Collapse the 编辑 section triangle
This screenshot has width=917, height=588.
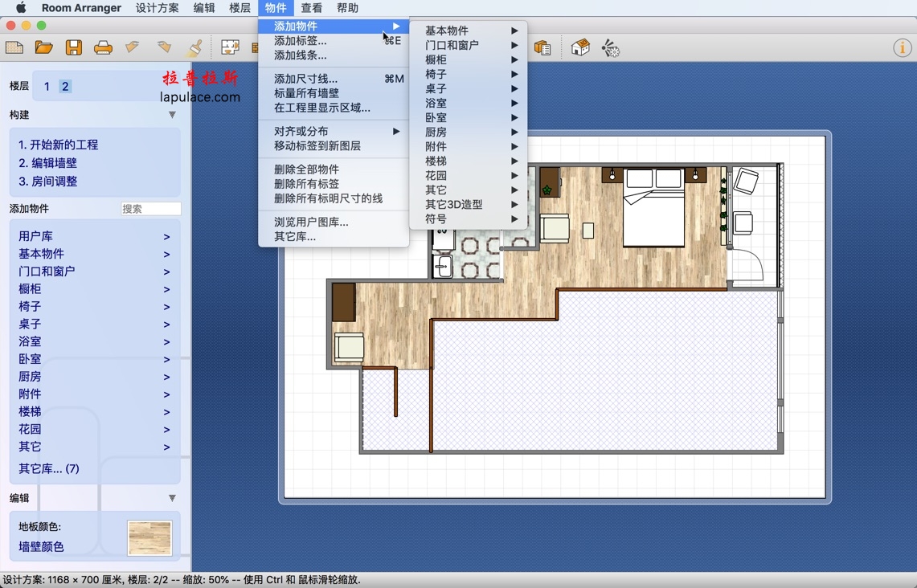click(172, 498)
